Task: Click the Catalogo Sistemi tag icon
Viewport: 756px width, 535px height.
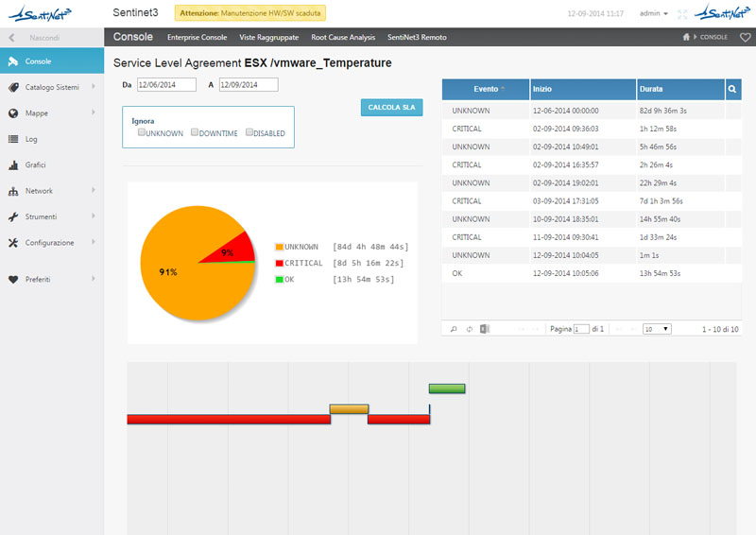Action: coord(13,87)
